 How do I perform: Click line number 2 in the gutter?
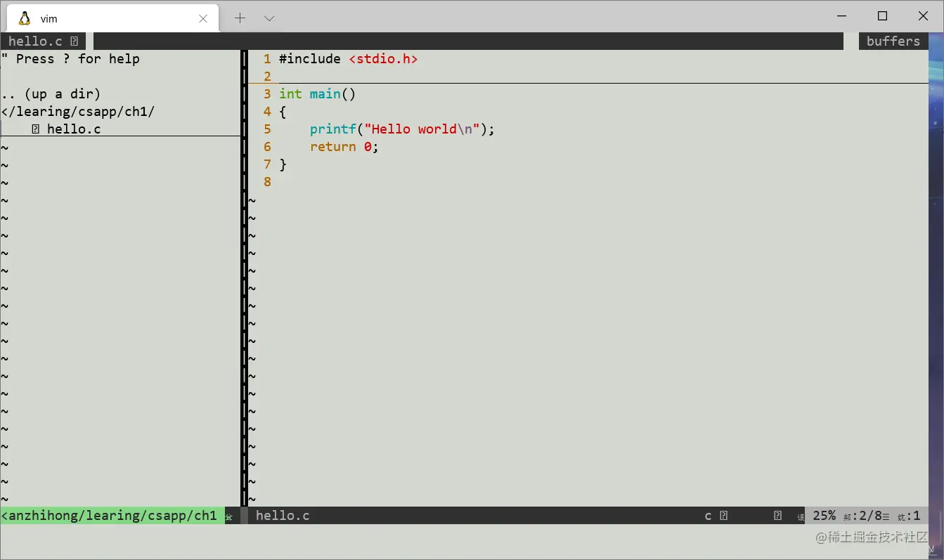(267, 77)
